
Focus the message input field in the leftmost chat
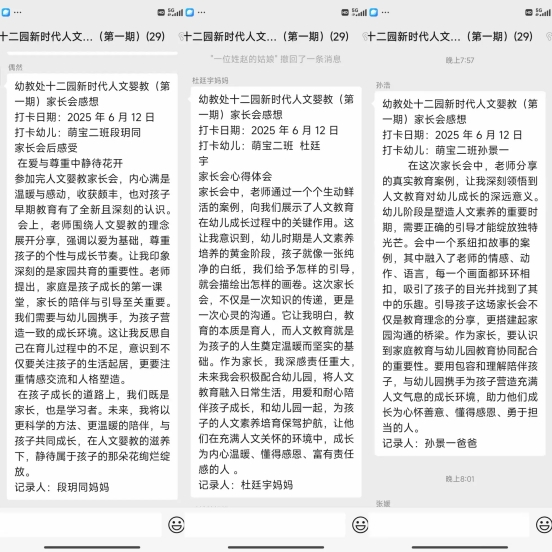coord(81,525)
